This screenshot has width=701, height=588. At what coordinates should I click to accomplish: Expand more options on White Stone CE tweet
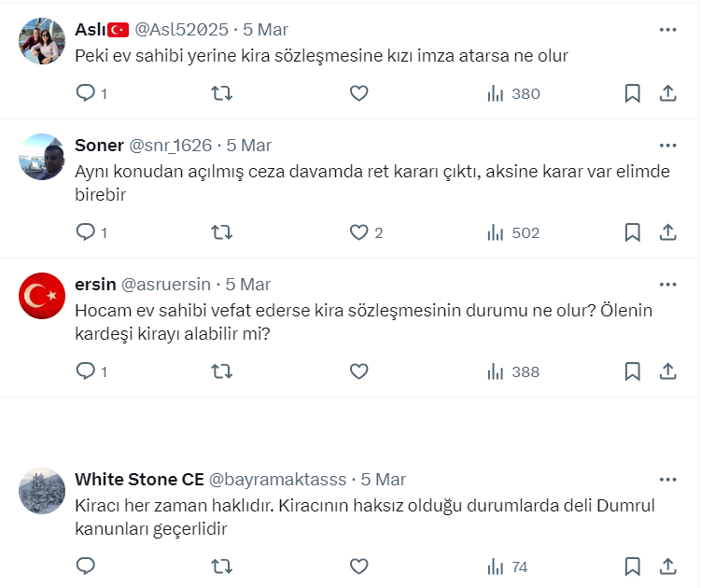[x=667, y=480]
